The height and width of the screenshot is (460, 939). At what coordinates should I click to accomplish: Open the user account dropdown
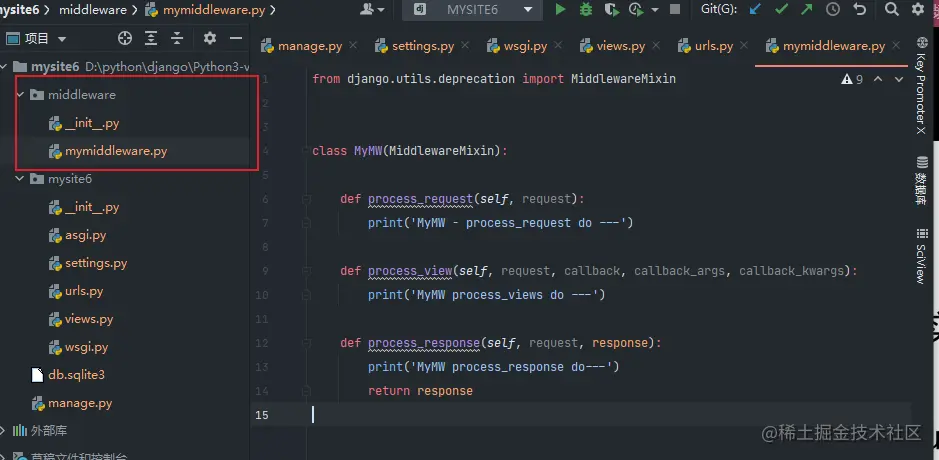(372, 10)
